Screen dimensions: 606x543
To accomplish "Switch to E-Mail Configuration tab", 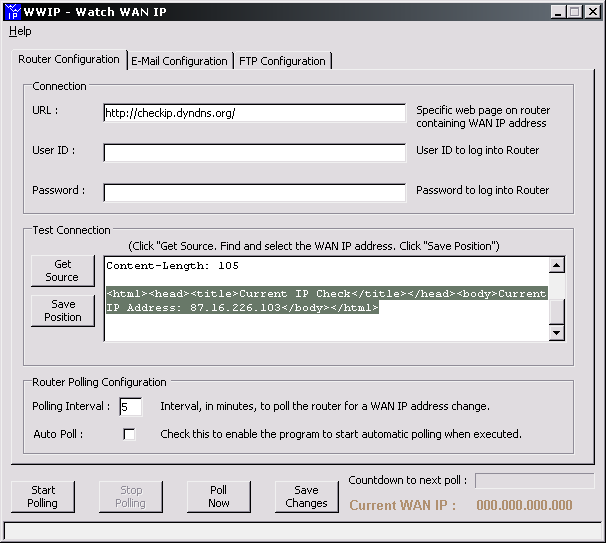I will [179, 61].
